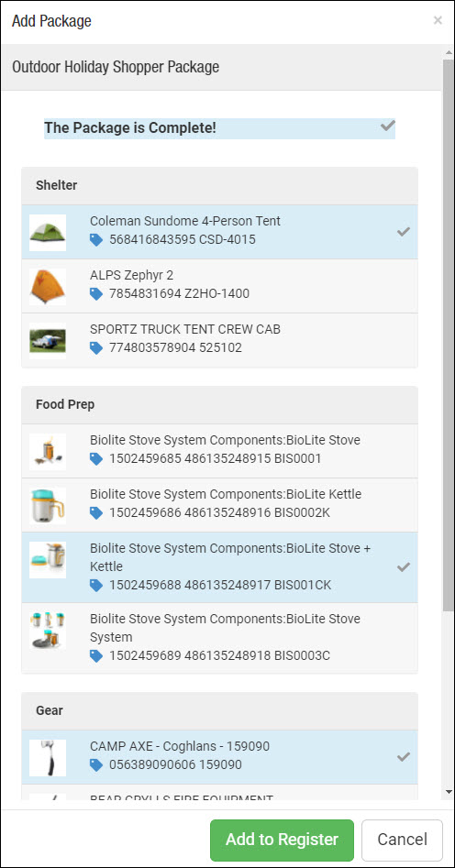
Task: Toggle the checkmark on BioLite Stove + Kettle
Action: (404, 566)
